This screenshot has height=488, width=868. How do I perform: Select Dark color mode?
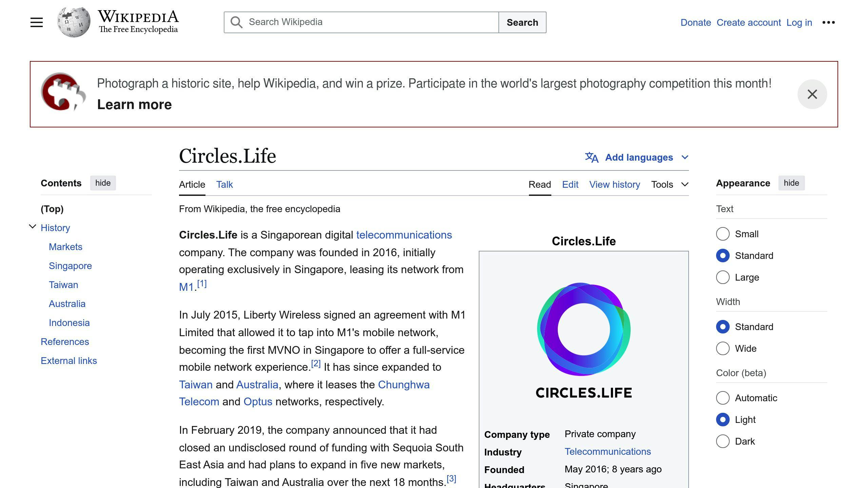tap(723, 441)
